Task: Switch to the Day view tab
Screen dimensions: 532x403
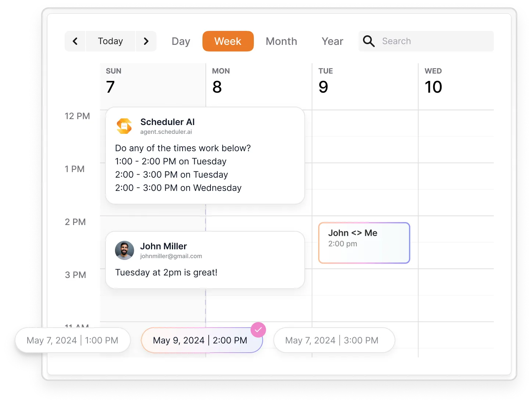Action: pos(180,41)
